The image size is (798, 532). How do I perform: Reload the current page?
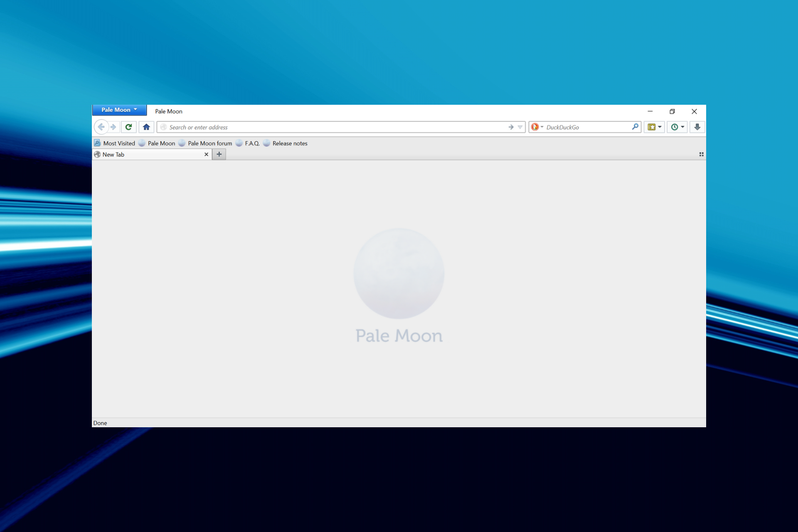(x=129, y=127)
